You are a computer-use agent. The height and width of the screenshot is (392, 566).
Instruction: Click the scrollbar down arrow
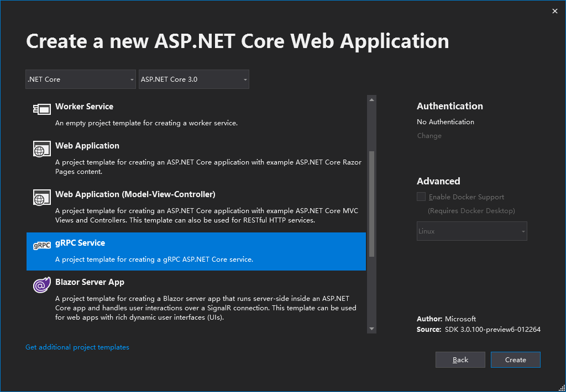point(371,327)
